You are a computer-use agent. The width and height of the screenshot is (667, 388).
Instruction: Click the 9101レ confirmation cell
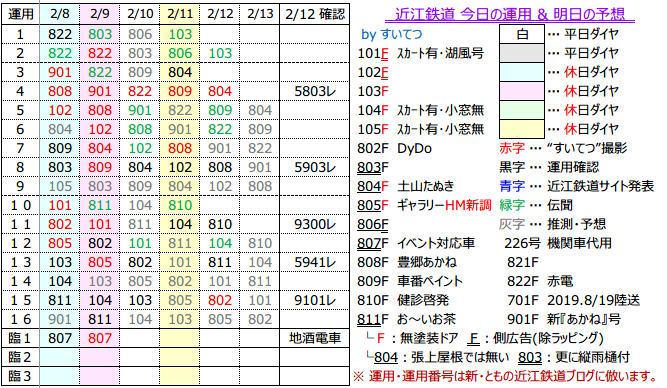(315, 300)
